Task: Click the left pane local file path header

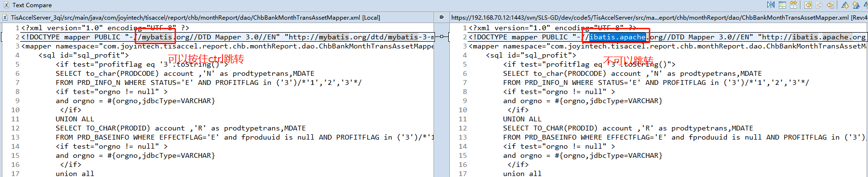Action: (x=196, y=17)
